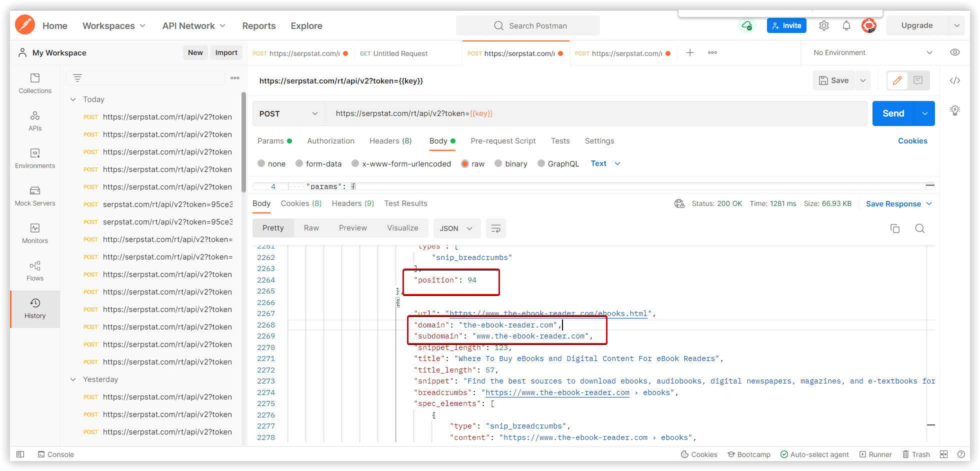Open the comments icon beside Save
This screenshot has height=471, width=980.
(x=918, y=80)
